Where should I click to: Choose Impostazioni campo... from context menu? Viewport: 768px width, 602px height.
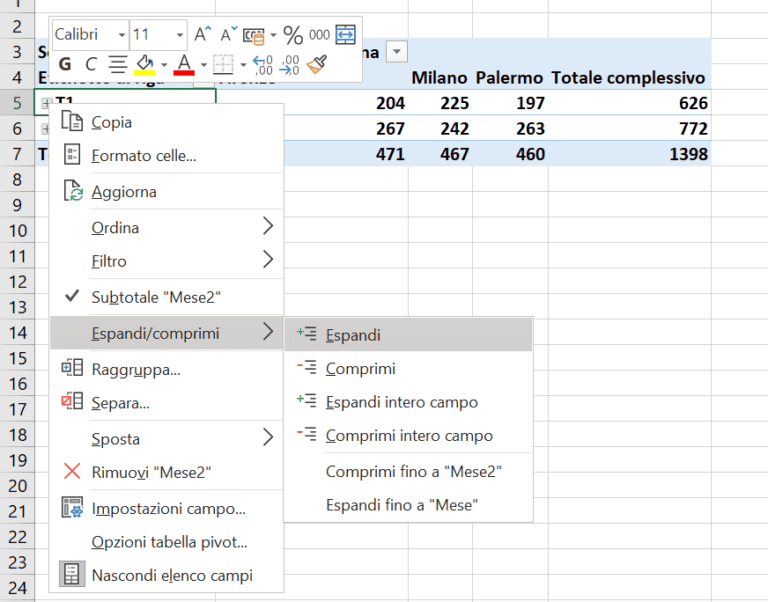(168, 508)
